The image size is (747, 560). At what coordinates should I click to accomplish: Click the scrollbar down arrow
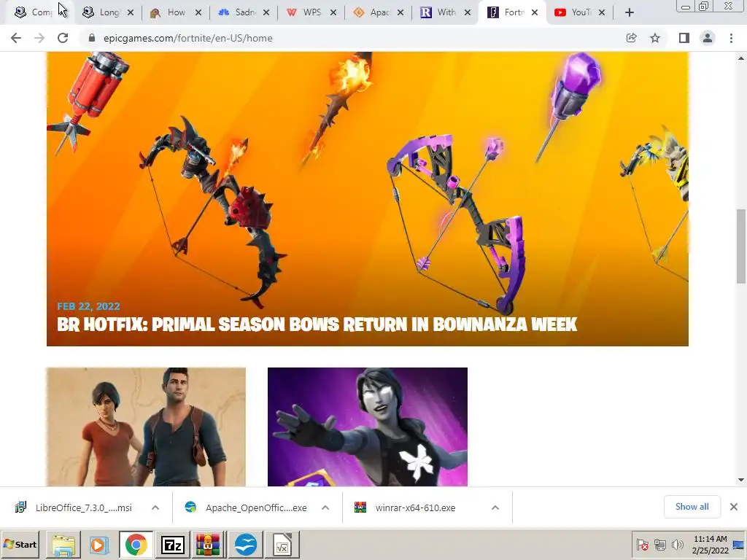click(x=741, y=480)
